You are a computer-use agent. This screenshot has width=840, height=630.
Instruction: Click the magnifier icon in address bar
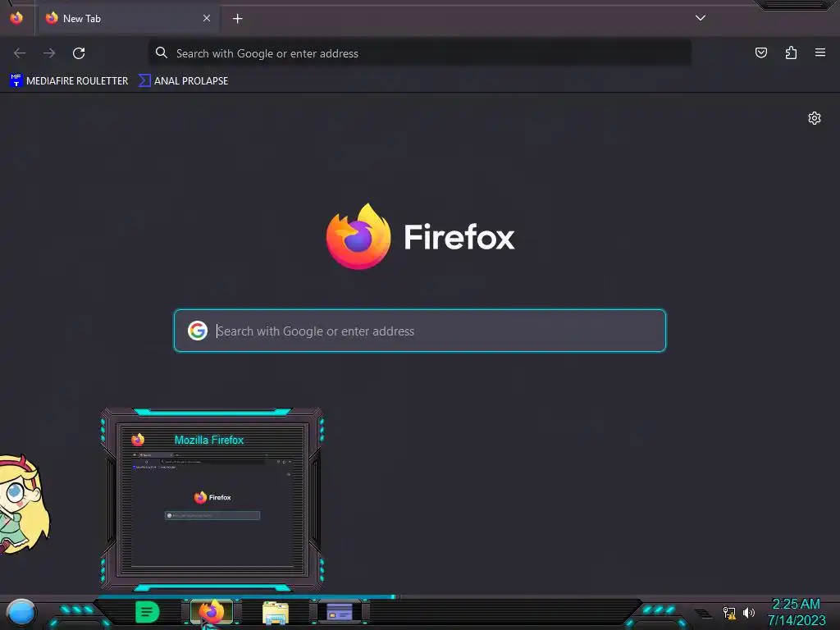[x=162, y=52]
